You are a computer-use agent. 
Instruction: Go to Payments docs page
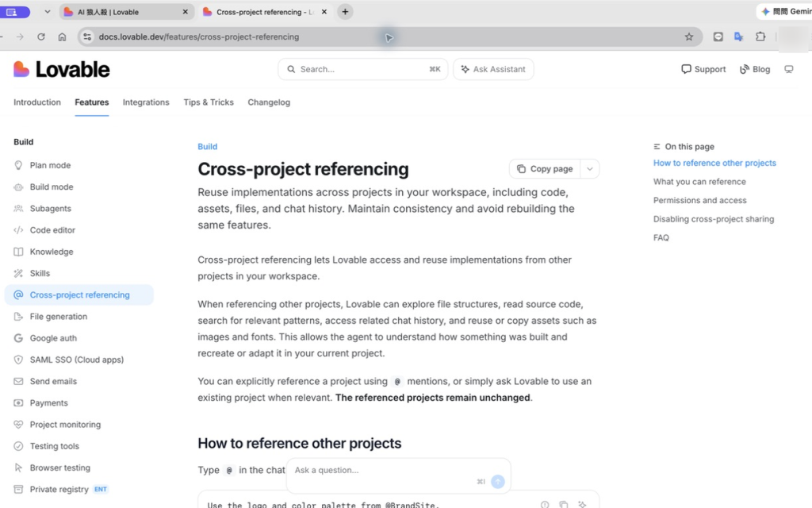tap(48, 402)
